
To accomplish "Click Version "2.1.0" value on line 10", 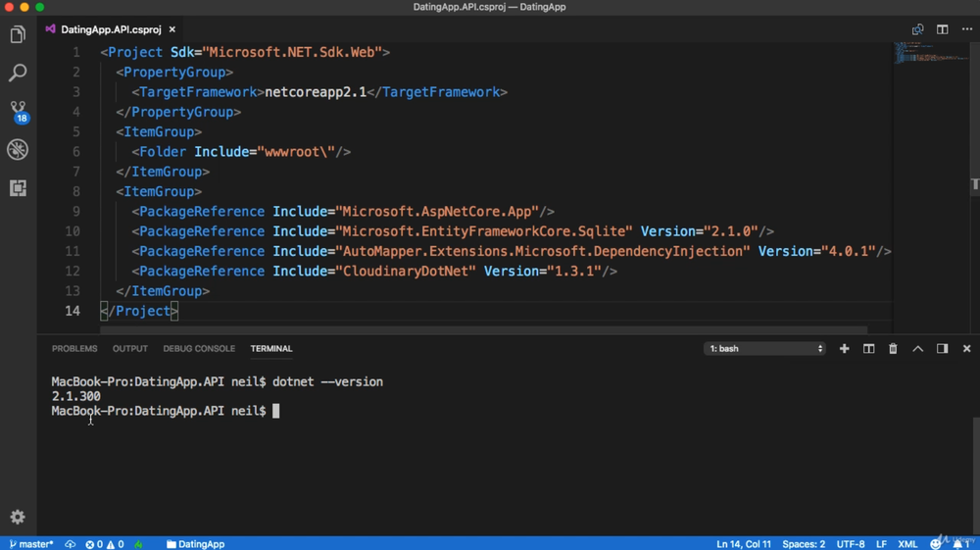I will 731,231.
